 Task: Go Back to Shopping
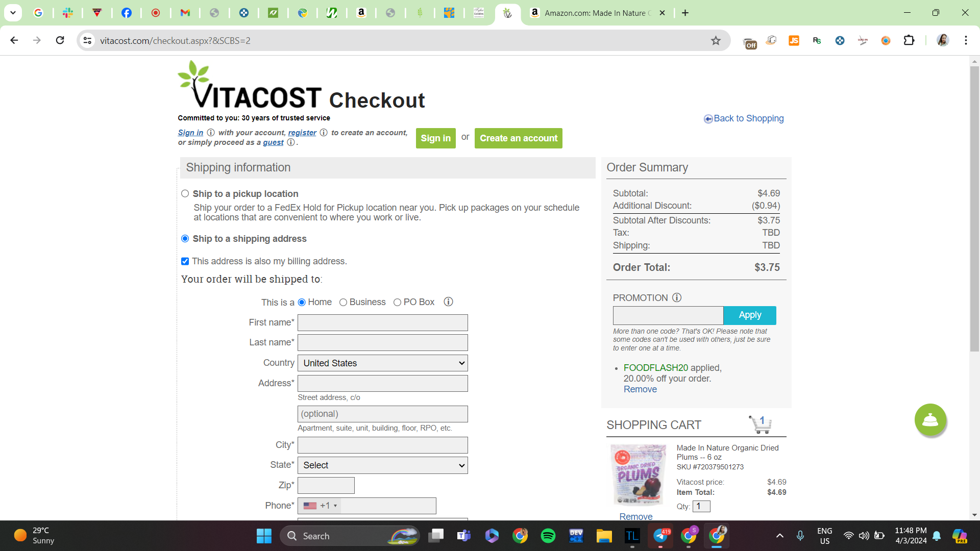744,118
